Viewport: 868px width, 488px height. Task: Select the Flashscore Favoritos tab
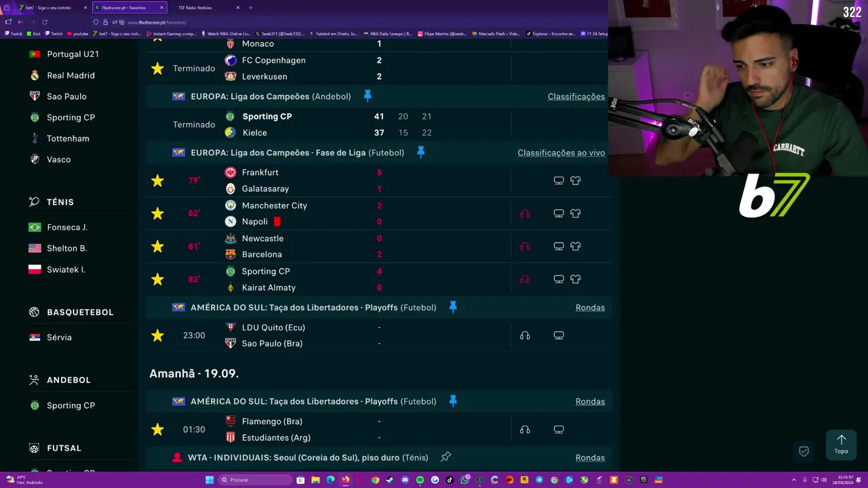pos(129,7)
